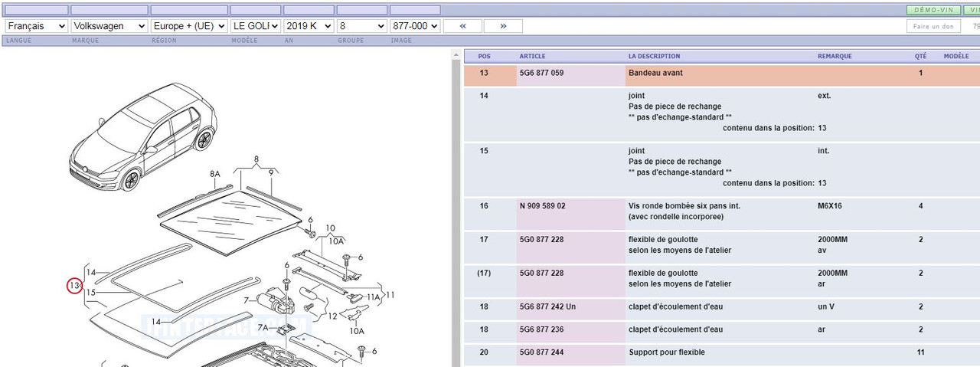Choose year from 2019 K dropdown

(x=309, y=26)
